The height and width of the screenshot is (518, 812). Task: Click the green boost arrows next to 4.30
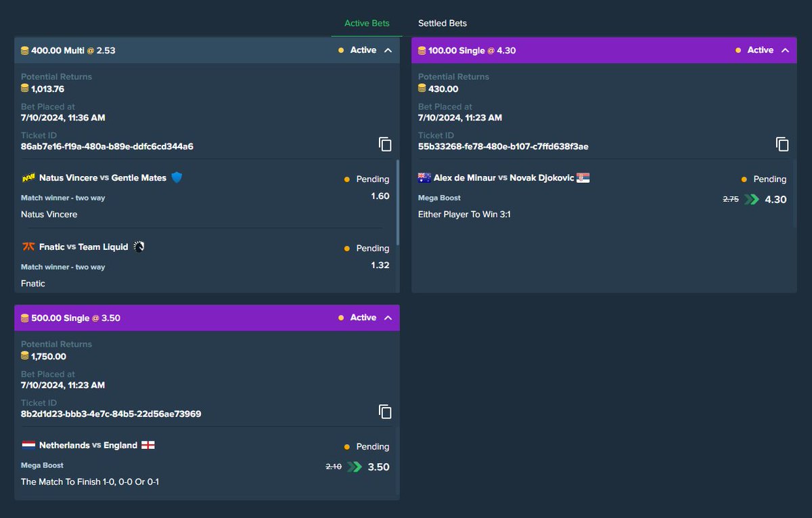tap(752, 199)
